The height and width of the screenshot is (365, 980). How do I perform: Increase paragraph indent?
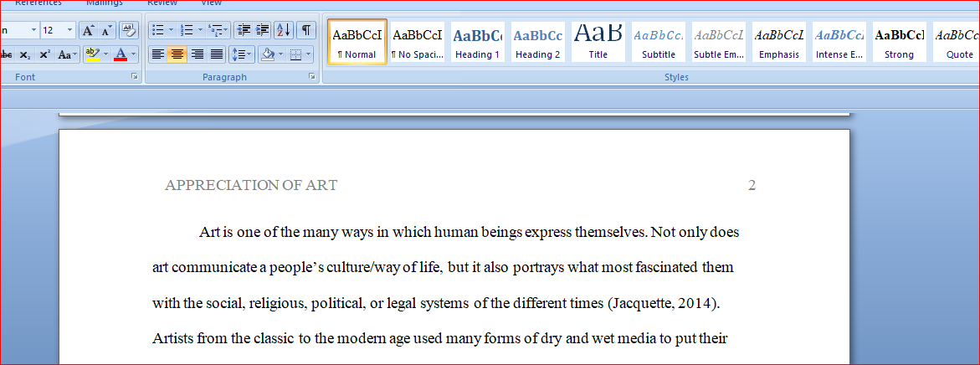coord(263,30)
